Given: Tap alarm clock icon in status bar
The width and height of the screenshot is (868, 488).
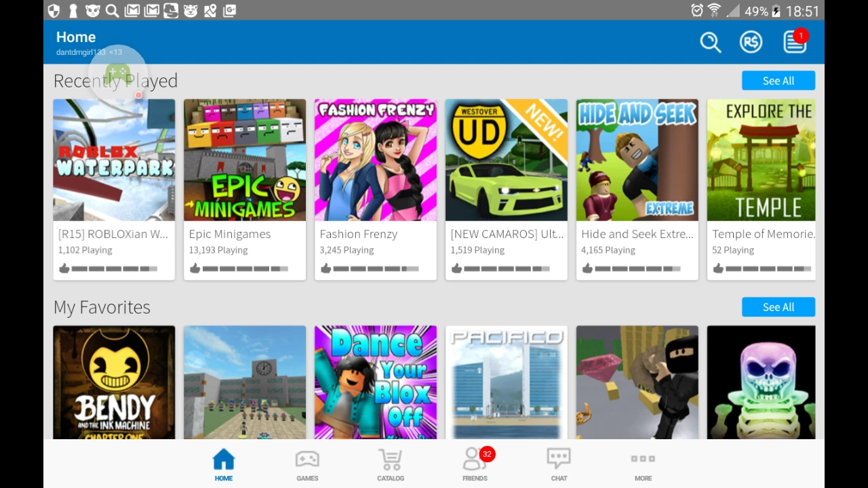Looking at the screenshot, I should coord(696,10).
